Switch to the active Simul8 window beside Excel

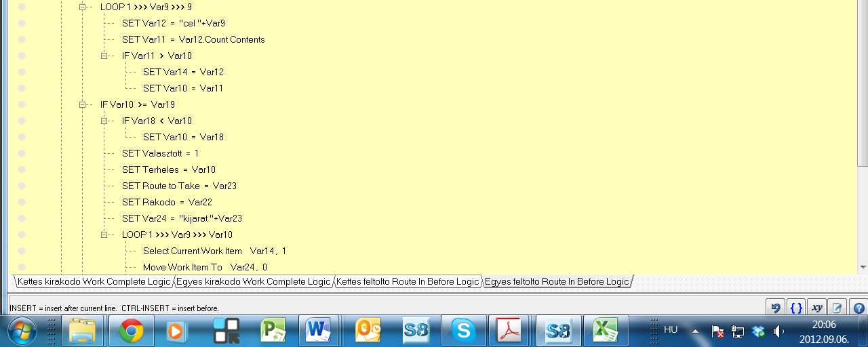[558, 331]
